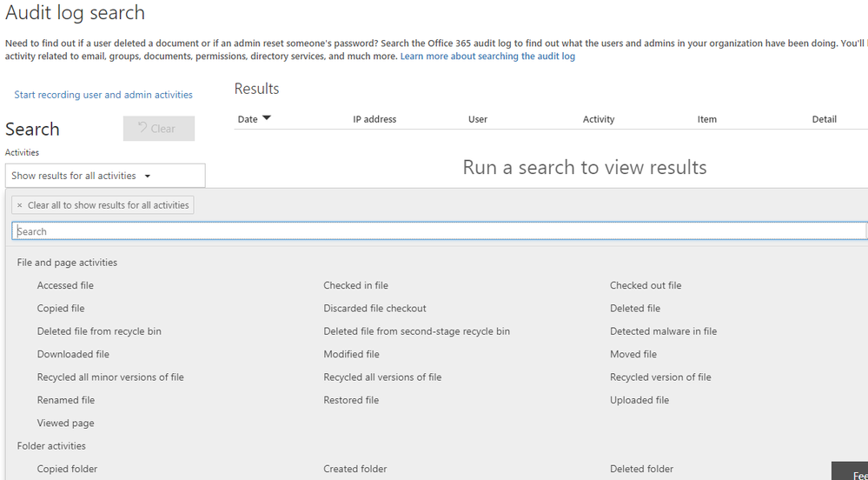This screenshot has height=480, width=868.
Task: Select 'Recycled all versions of file'
Action: [382, 377]
